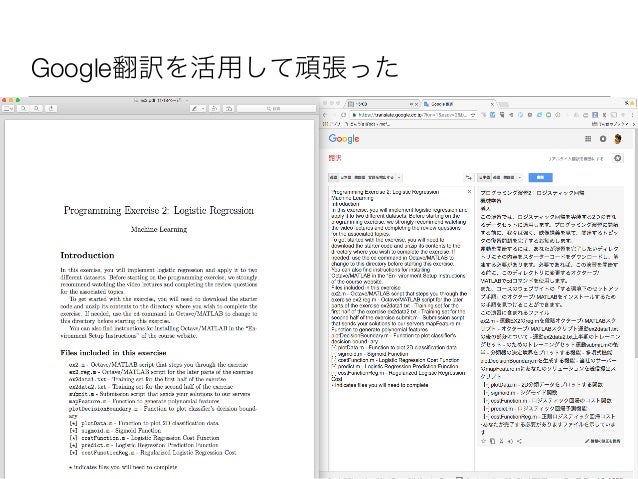The width and height of the screenshot is (638, 479).
Task: Click the blue translate button
Action: (x=540, y=177)
